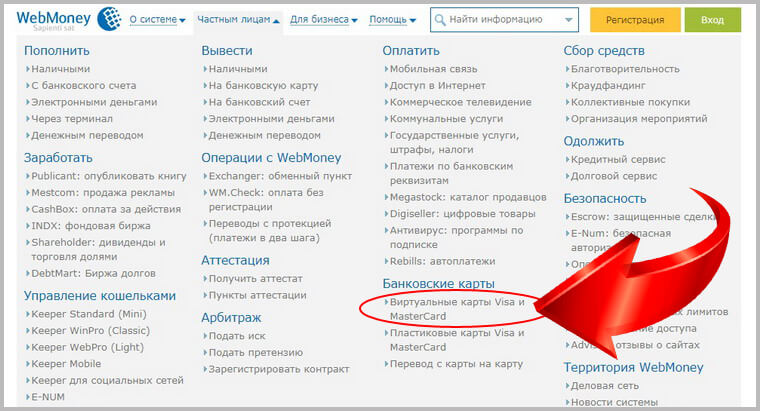
Task: Open 'Коллективные покупки' link
Action: [630, 102]
